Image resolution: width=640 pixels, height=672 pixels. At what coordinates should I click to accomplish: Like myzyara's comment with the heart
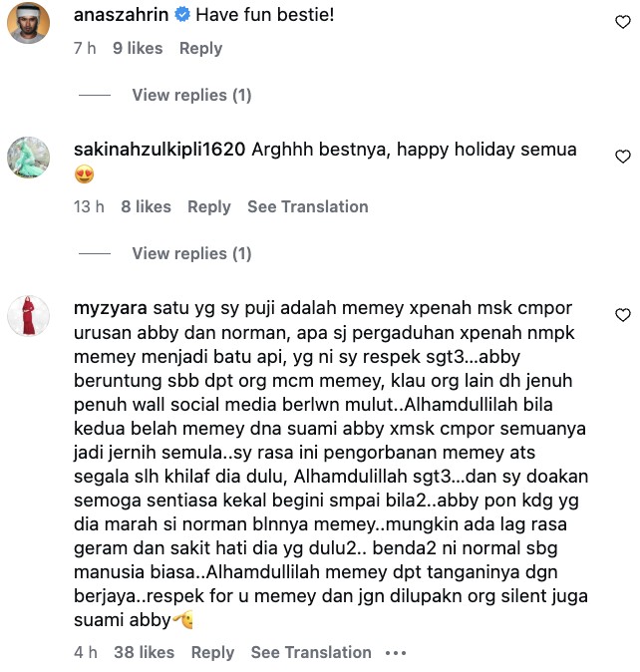623,315
